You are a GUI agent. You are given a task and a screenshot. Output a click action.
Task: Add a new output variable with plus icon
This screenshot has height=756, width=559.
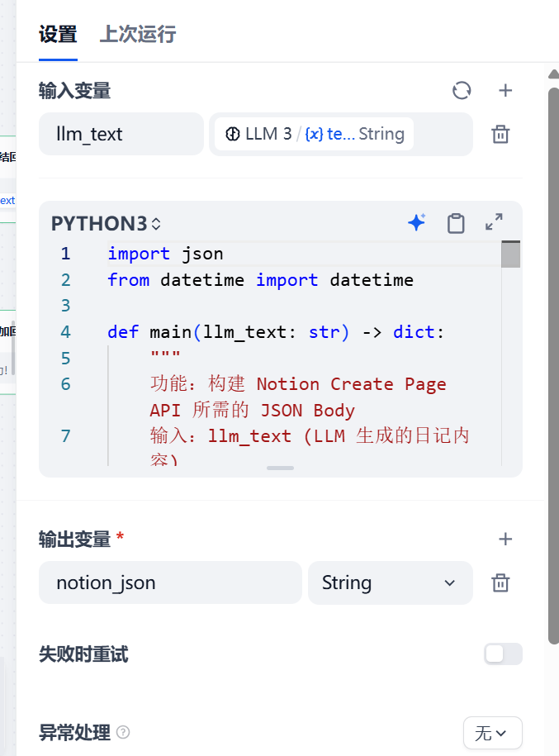(505, 540)
